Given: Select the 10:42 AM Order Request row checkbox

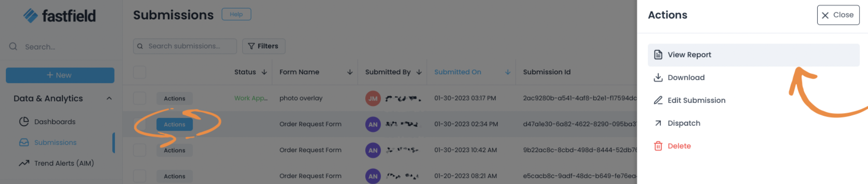Looking at the screenshot, I should [x=140, y=150].
